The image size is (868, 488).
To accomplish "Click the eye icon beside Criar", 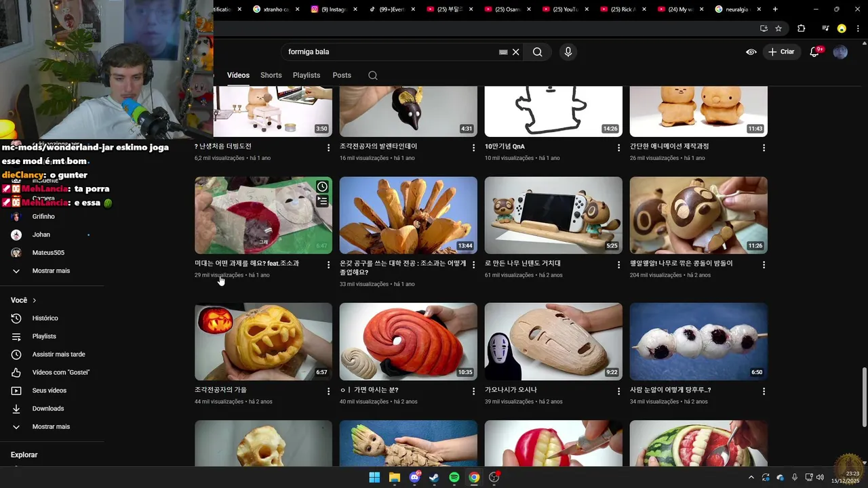I will 751,52.
